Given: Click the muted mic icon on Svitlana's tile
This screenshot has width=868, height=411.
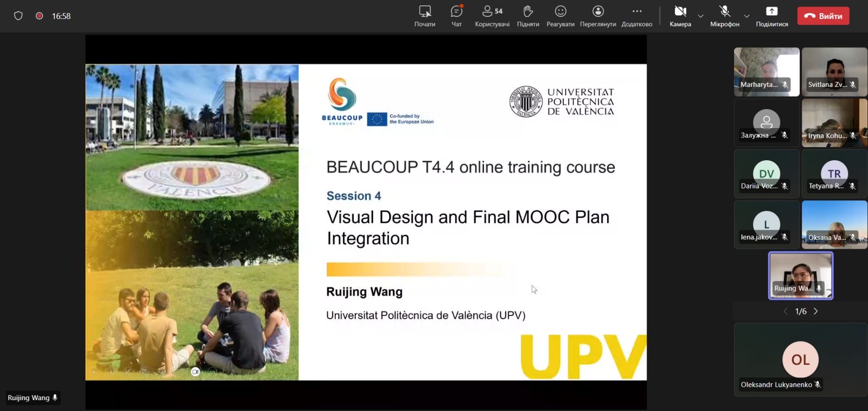Looking at the screenshot, I should click(x=853, y=85).
